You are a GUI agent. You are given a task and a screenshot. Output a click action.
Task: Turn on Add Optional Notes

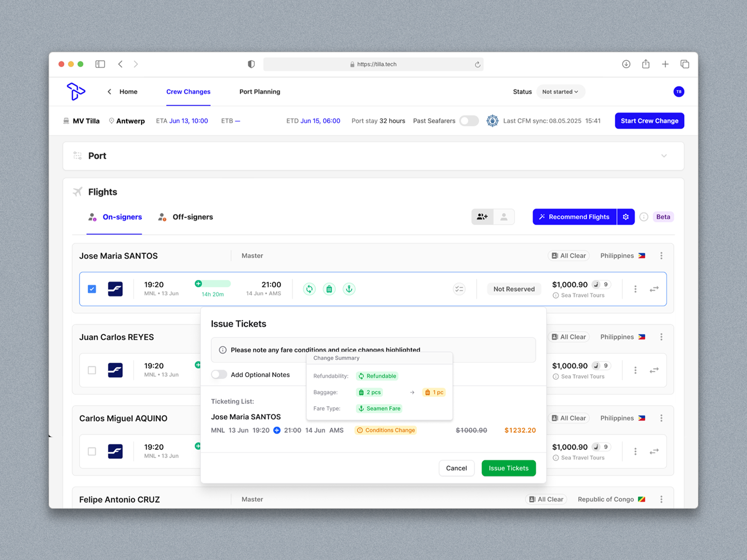coord(219,374)
